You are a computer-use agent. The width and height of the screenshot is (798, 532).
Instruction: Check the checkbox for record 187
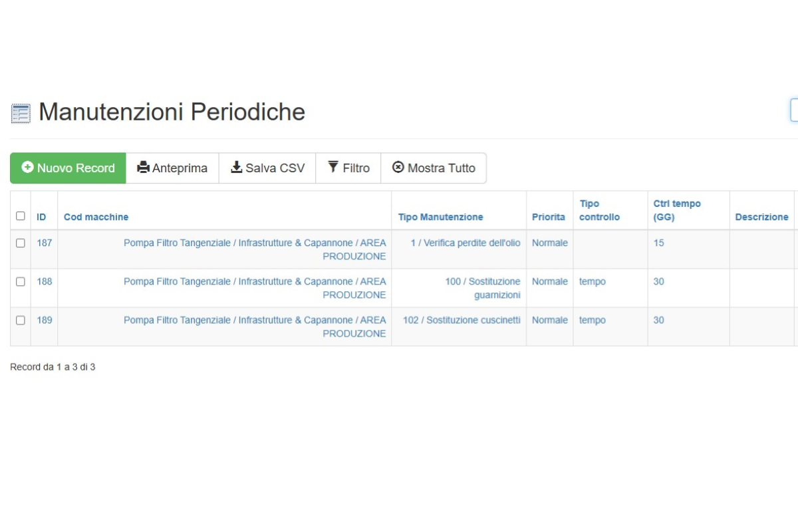point(21,243)
